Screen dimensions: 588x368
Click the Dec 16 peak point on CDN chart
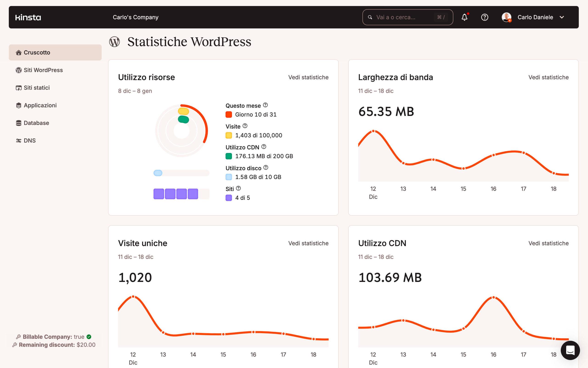pyautogui.click(x=493, y=297)
